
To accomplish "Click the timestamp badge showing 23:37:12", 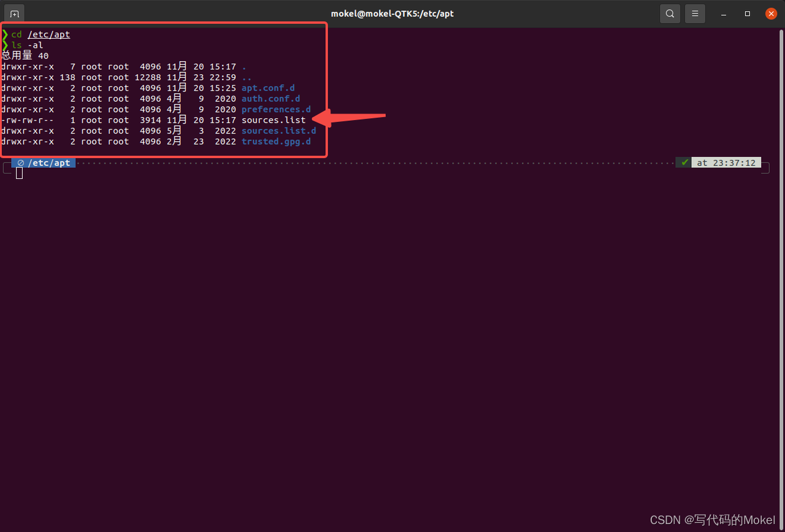I will (727, 162).
